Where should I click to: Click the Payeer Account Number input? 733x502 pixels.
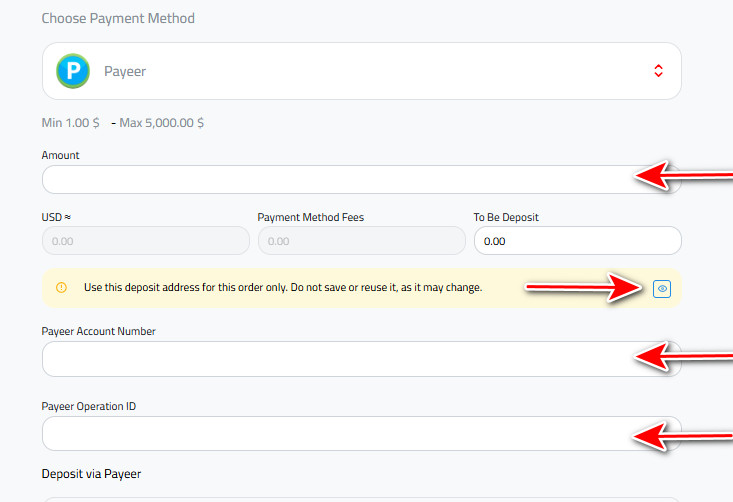(x=361, y=359)
